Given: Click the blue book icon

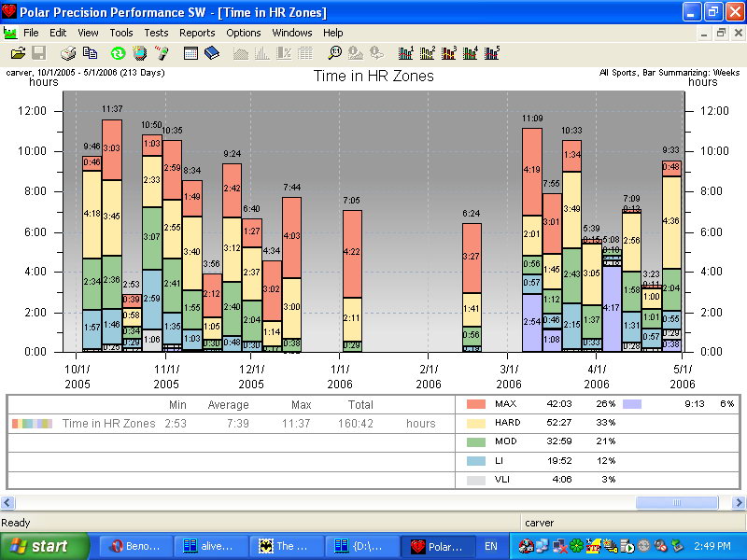Looking at the screenshot, I should [x=212, y=53].
